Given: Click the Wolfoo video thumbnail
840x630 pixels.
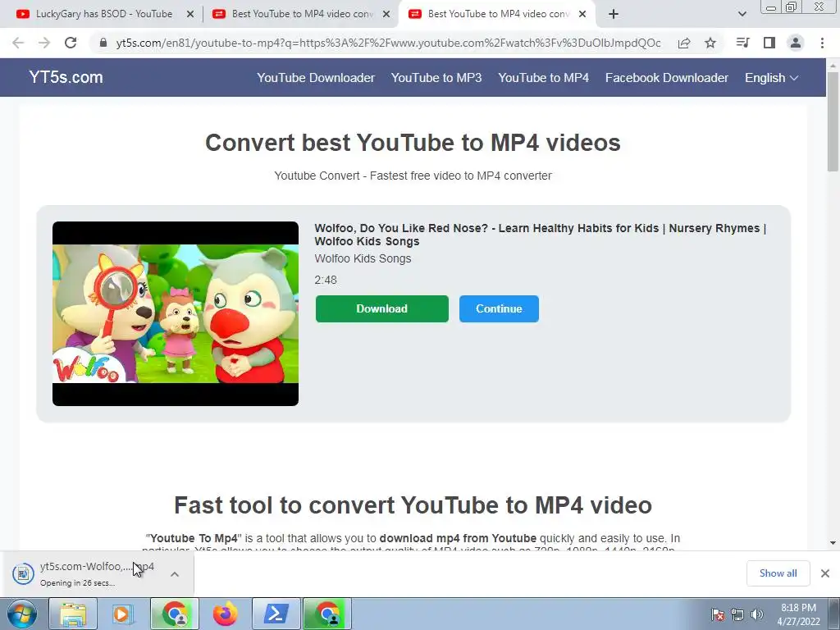Looking at the screenshot, I should 176,313.
